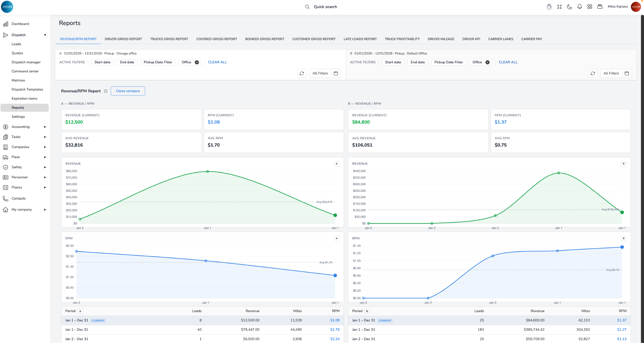Collapse the Dispatch sidebar section
The image size is (644, 343).
(45, 35)
